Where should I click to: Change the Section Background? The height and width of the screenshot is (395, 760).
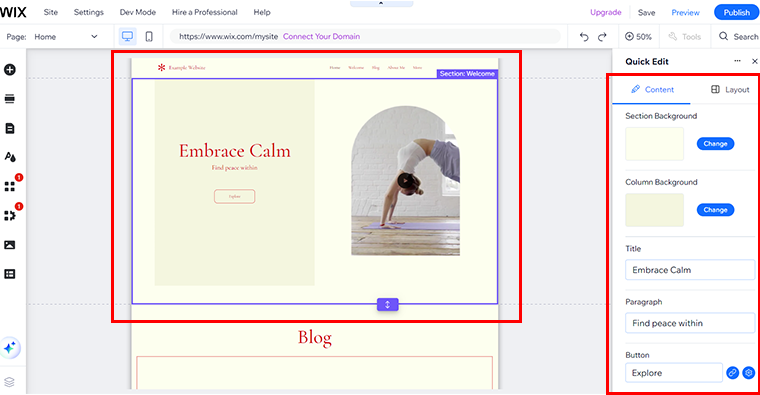click(715, 144)
